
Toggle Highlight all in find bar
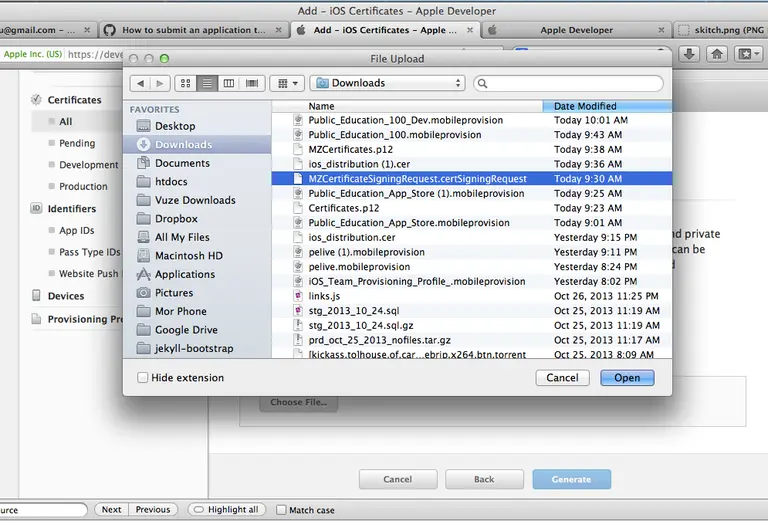227,510
